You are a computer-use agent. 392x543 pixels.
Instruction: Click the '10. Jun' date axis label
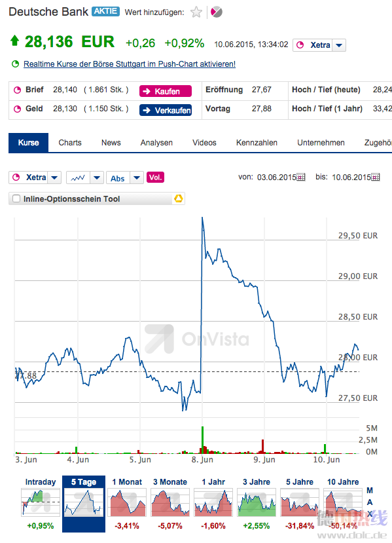click(327, 460)
